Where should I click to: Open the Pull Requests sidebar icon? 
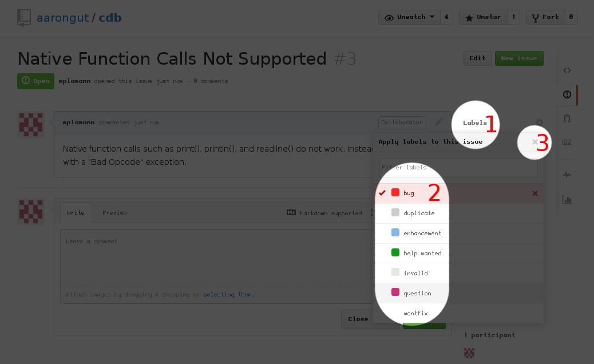tap(567, 119)
